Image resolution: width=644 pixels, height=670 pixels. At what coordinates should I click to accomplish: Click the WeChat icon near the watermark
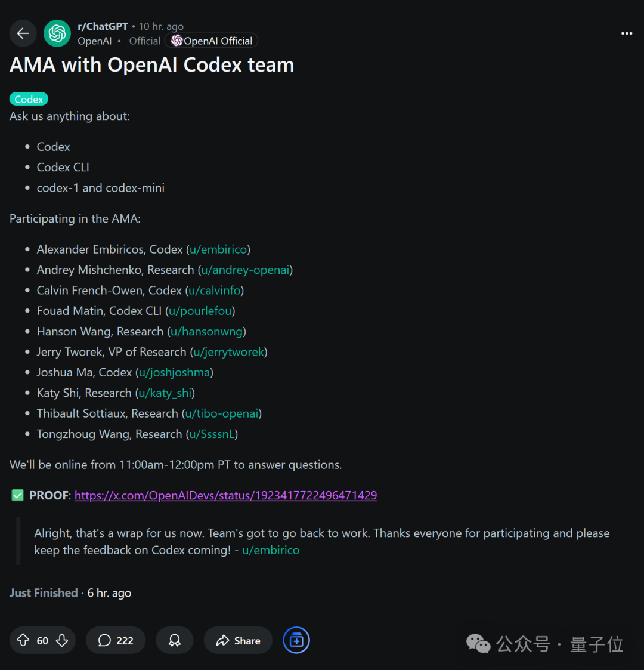478,644
